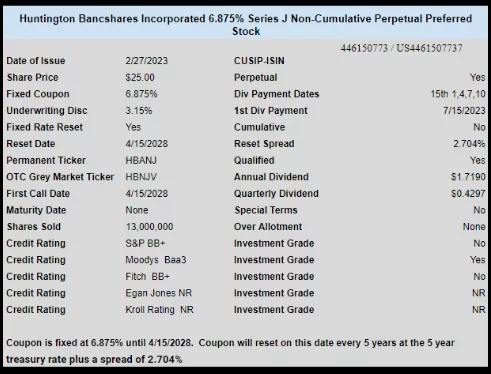The image size is (491, 374).
Task: Click the S&P BB+ credit rating
Action: pyautogui.click(x=145, y=243)
